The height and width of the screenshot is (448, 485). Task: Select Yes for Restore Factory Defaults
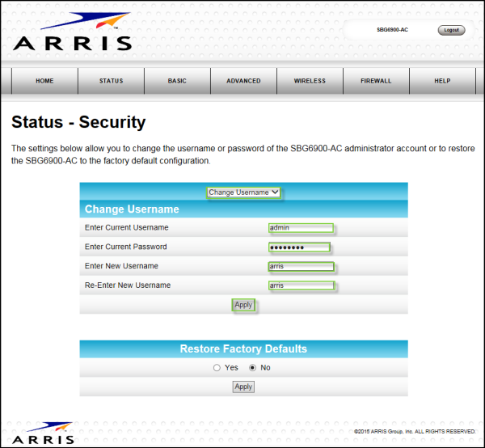(217, 368)
